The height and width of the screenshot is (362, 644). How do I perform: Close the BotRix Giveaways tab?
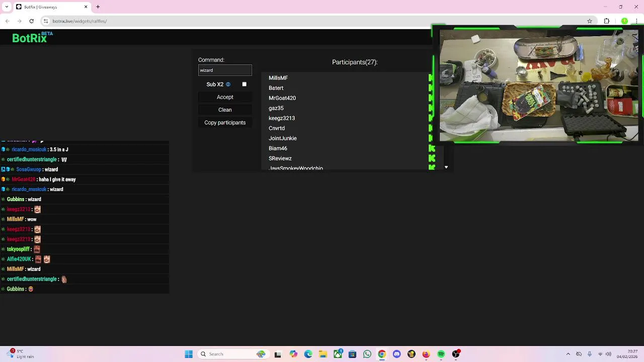(86, 7)
